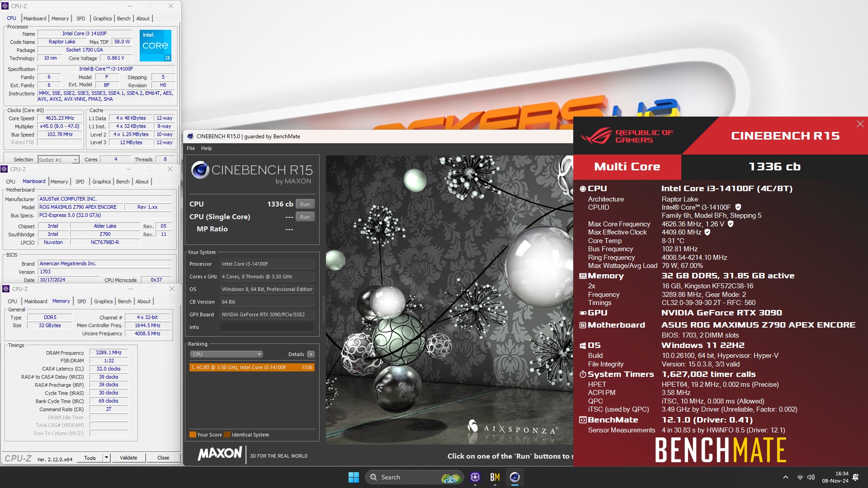868x488 pixels.
Task: Click the Cinebench side panel splitter handle
Action: click(323, 309)
